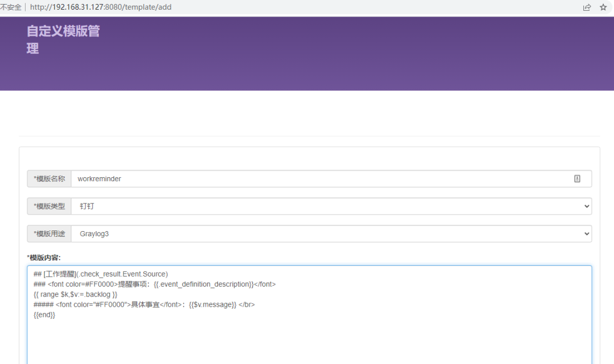Click the '{{ range $k,$v:=.backlog }}' line

point(75,294)
